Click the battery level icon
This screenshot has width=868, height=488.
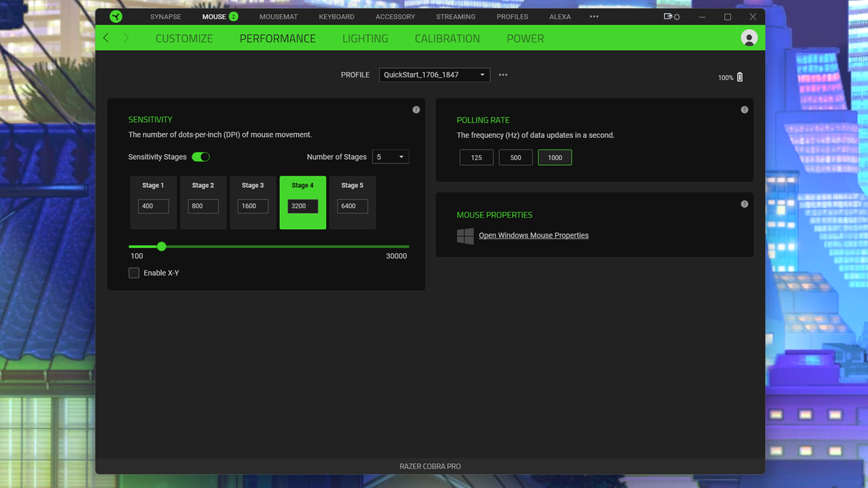point(739,77)
